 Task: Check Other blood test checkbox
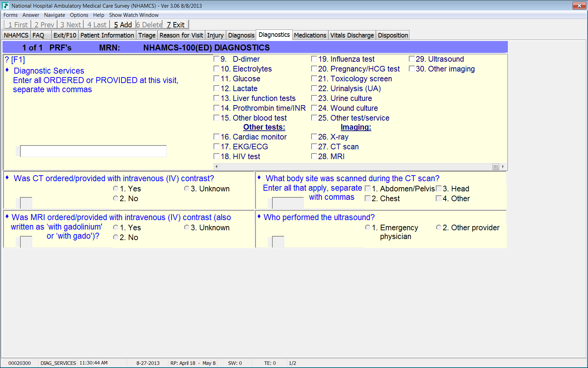[217, 118]
